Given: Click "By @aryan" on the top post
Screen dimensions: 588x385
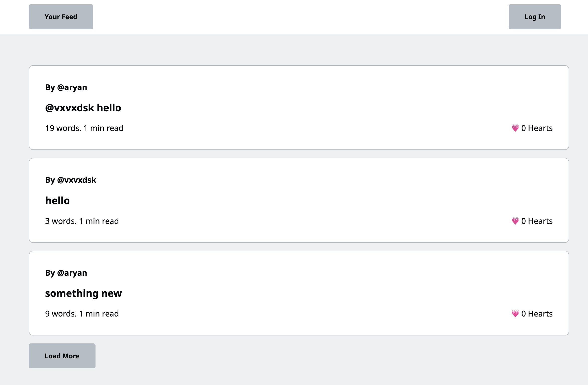Looking at the screenshot, I should click(x=66, y=87).
